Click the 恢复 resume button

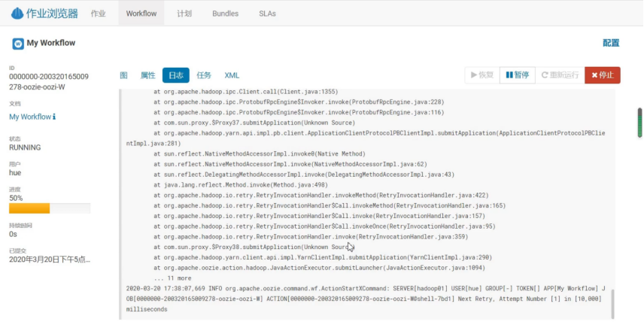pos(482,75)
